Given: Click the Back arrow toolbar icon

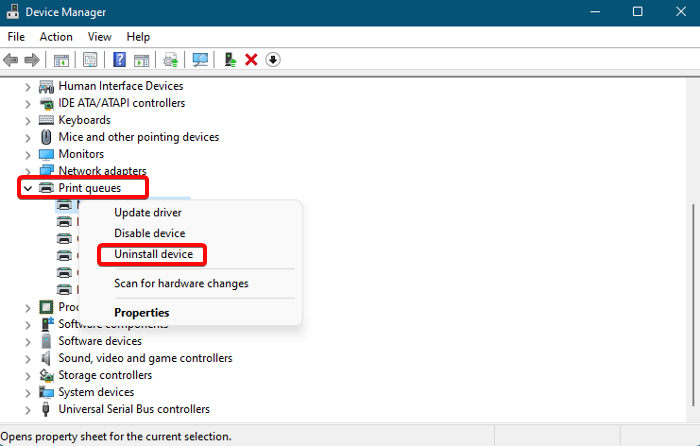Looking at the screenshot, I should (x=11, y=60).
